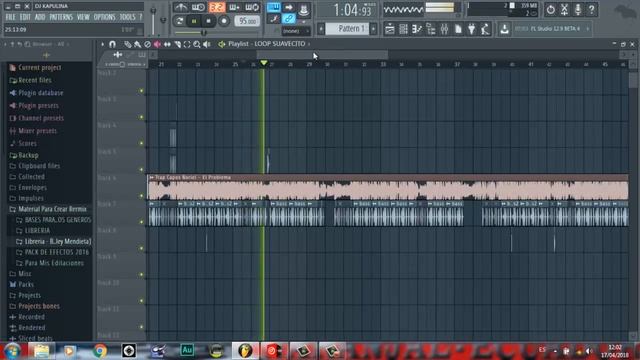Click the tempo tapper icon
The width and height of the screenshot is (640, 360).
click(485, 29)
